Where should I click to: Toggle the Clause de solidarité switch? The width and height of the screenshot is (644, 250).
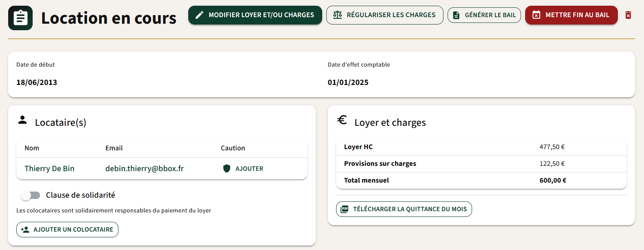(x=31, y=195)
